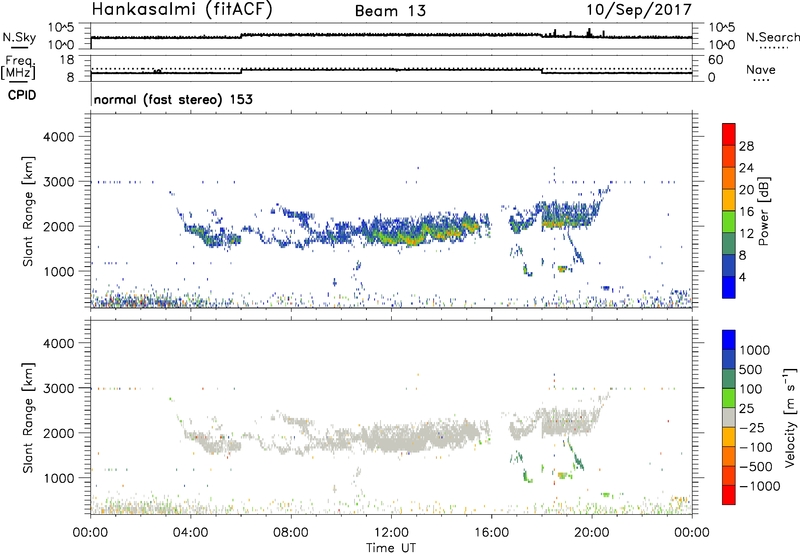Image resolution: width=800 pixels, height=554 pixels.
Task: Click the Power [dB] colorbar title
Action: (763, 211)
